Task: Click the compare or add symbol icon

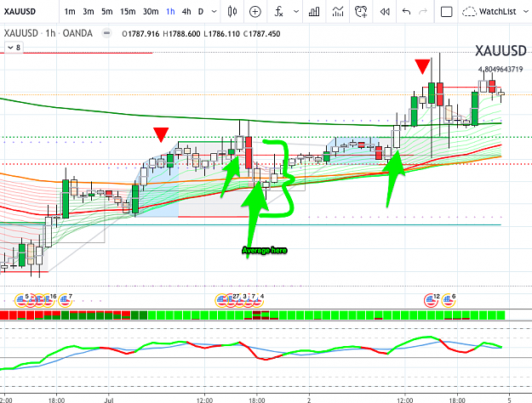Action: point(255,12)
